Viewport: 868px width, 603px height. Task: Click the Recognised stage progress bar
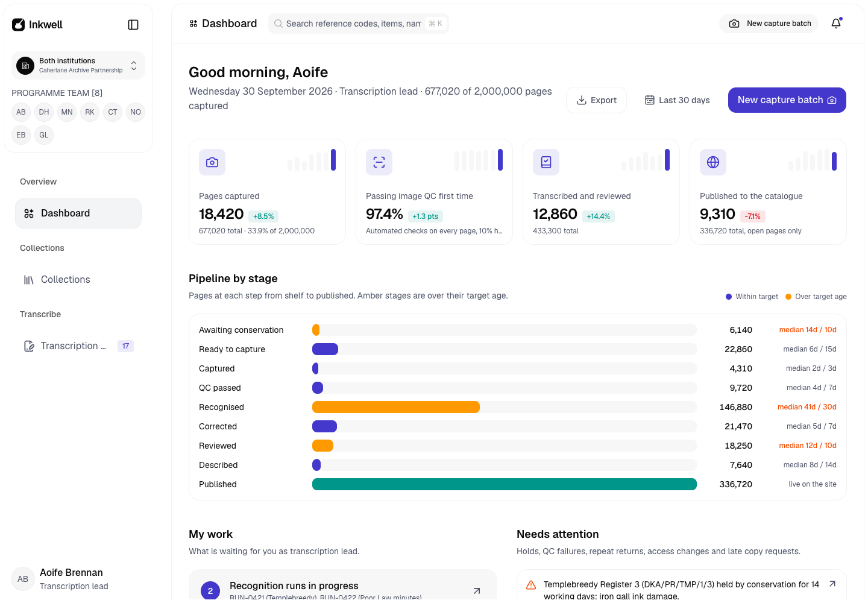pyautogui.click(x=504, y=407)
